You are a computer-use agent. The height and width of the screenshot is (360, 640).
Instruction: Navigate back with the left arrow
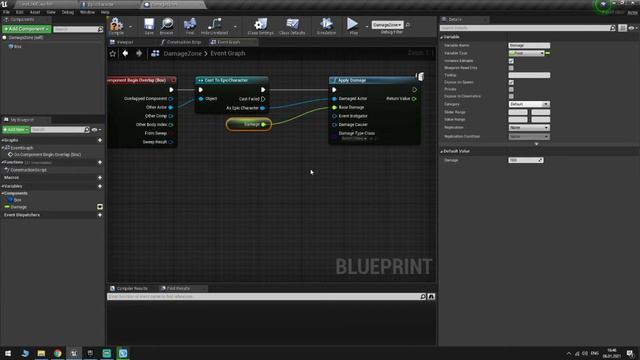tap(125, 53)
